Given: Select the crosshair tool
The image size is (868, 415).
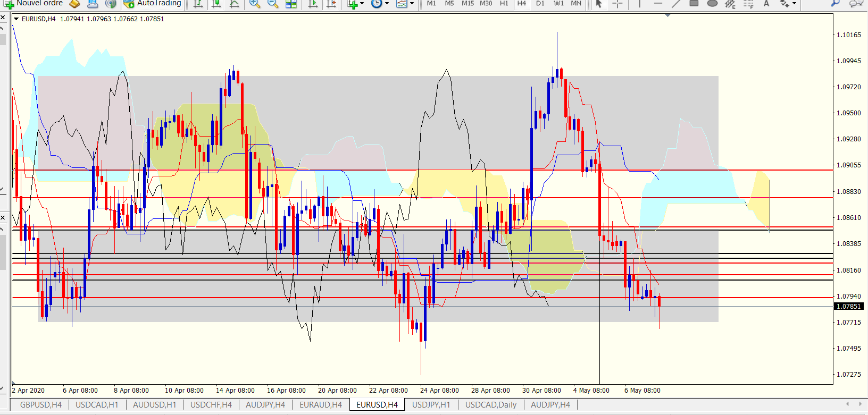Looking at the screenshot, I should [x=617, y=4].
